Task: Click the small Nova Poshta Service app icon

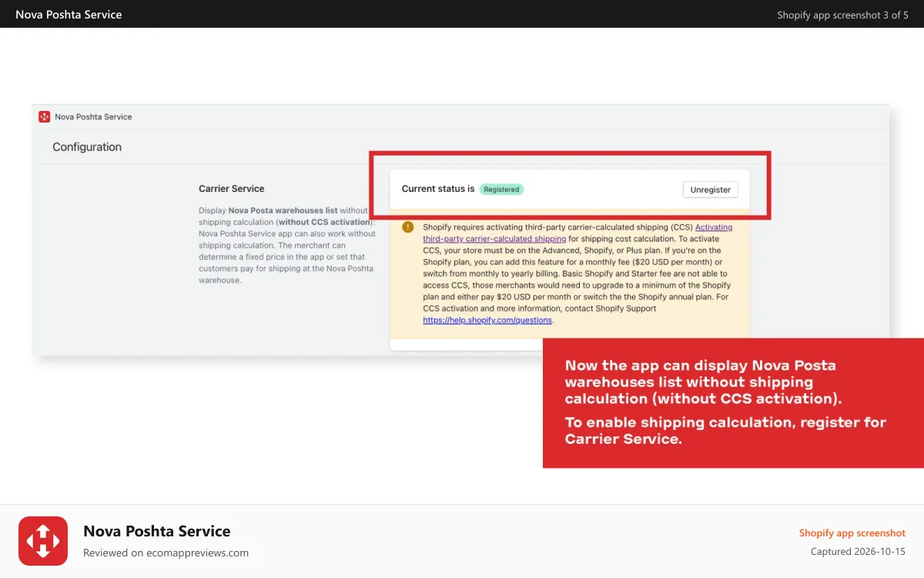Action: pyautogui.click(x=45, y=116)
